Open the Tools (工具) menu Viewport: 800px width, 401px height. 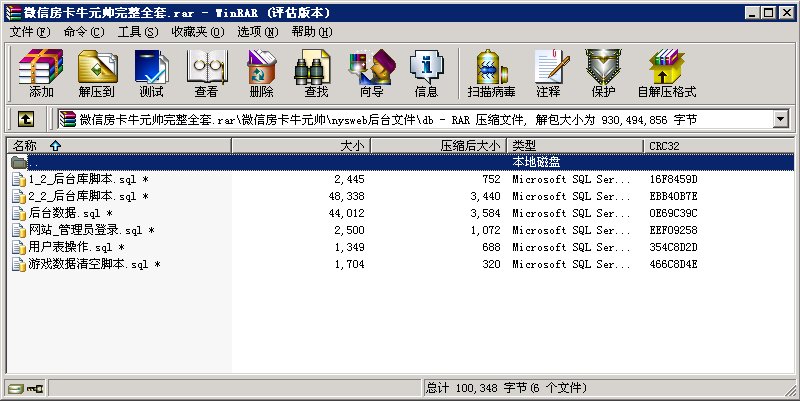point(138,32)
